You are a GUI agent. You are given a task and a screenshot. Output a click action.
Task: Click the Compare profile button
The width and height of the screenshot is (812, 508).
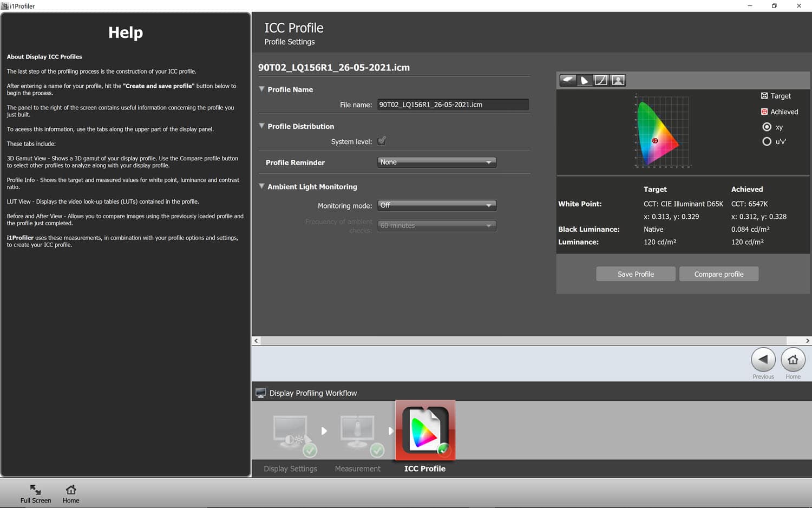(x=719, y=274)
